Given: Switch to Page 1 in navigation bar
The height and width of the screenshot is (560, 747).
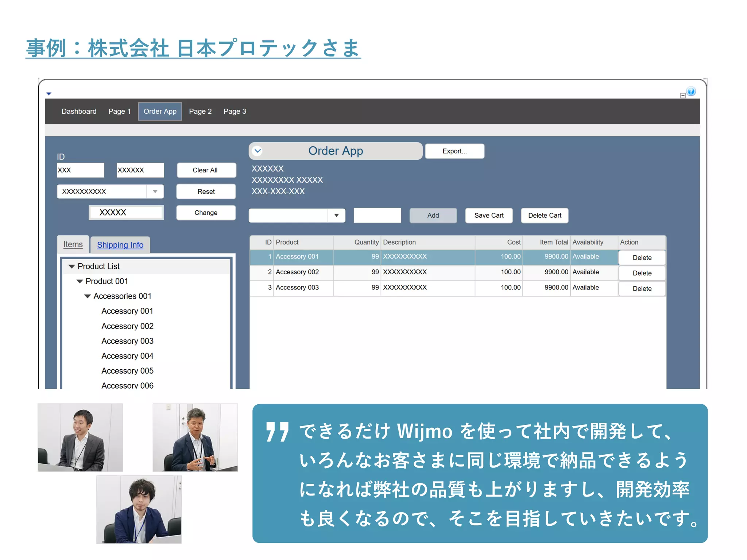Looking at the screenshot, I should pyautogui.click(x=119, y=111).
